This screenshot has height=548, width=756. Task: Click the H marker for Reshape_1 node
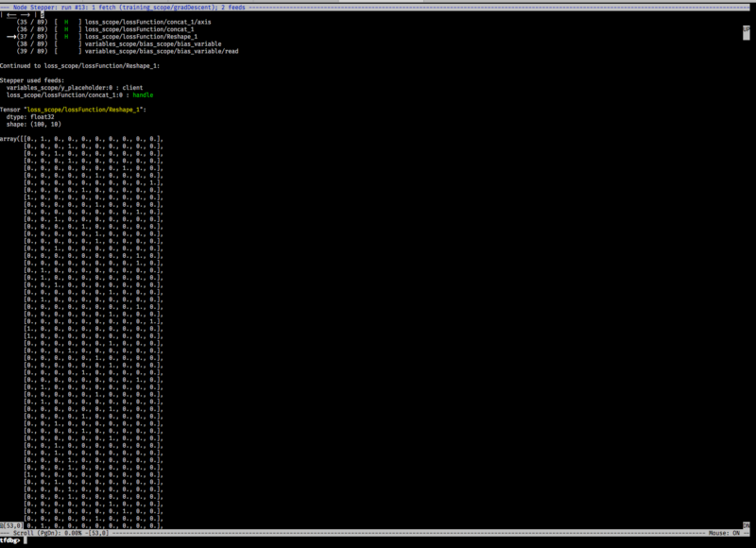pos(66,37)
